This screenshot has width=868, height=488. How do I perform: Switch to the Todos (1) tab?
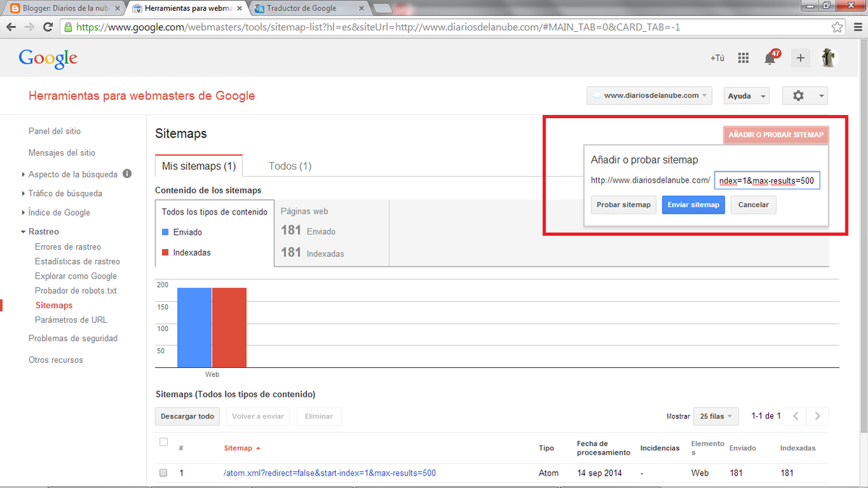point(289,166)
